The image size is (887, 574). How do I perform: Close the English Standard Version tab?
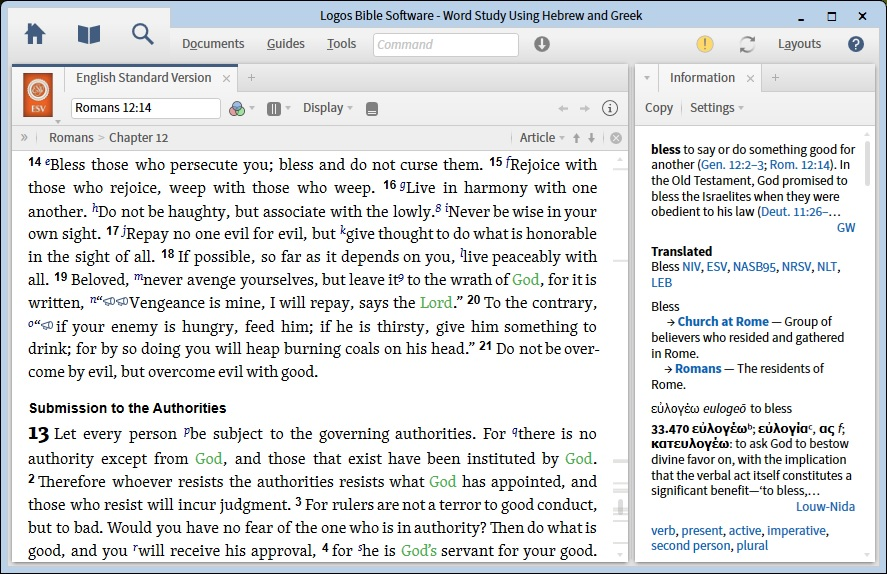(227, 78)
